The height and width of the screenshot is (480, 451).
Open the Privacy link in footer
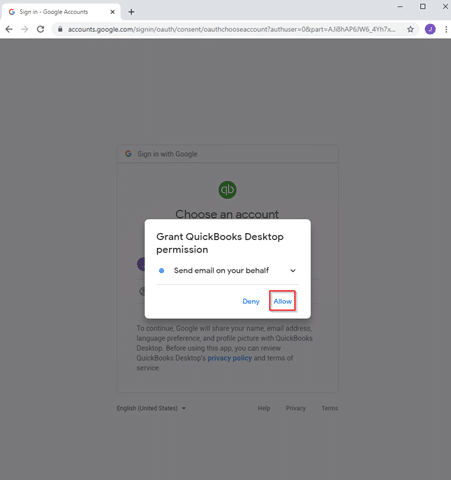click(295, 408)
